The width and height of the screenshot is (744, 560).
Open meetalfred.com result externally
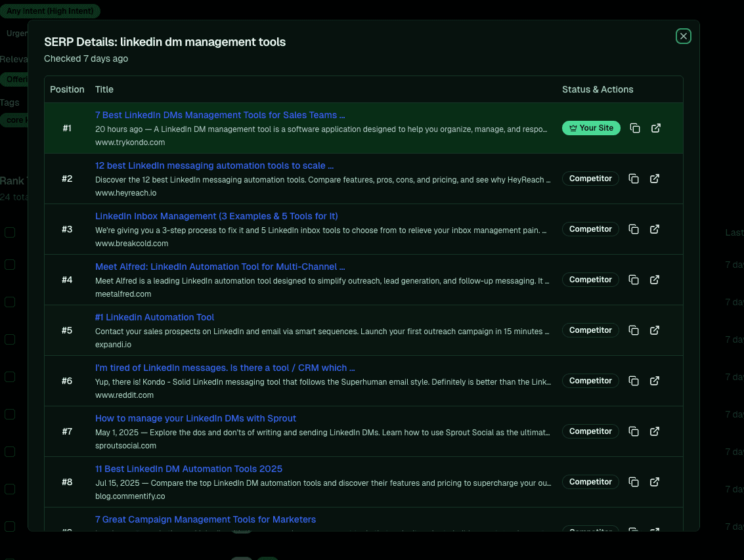click(654, 280)
